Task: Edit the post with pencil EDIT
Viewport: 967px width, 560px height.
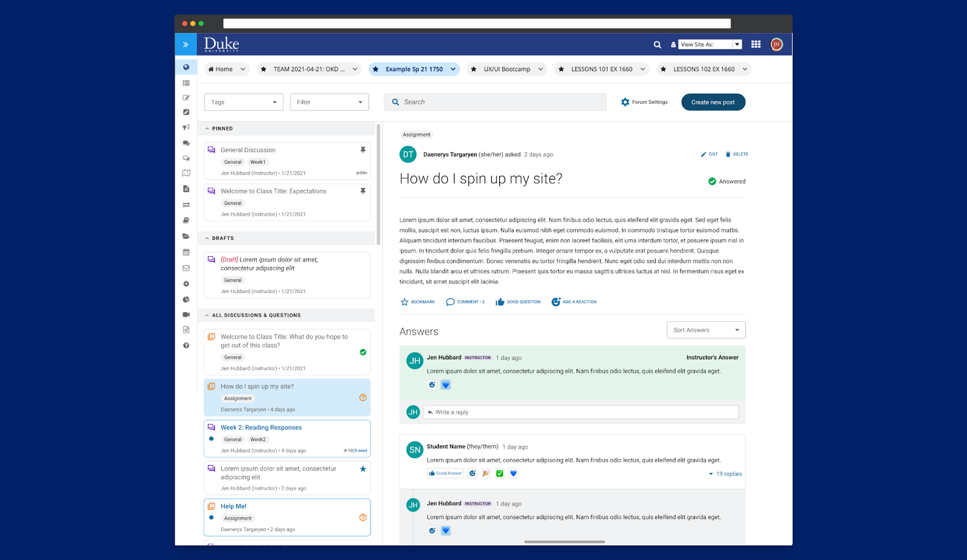Action: pyautogui.click(x=709, y=154)
